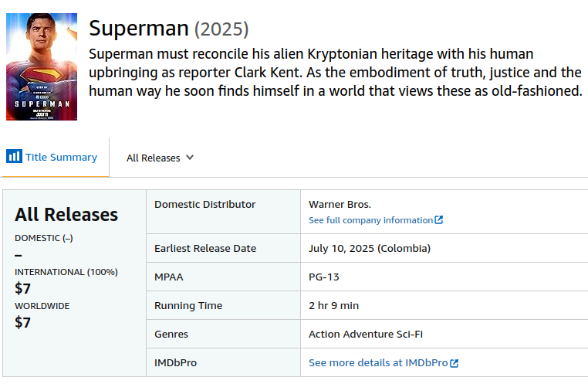The image size is (588, 384).
Task: Click the Warner Bros. distributor name
Action: [x=340, y=205]
